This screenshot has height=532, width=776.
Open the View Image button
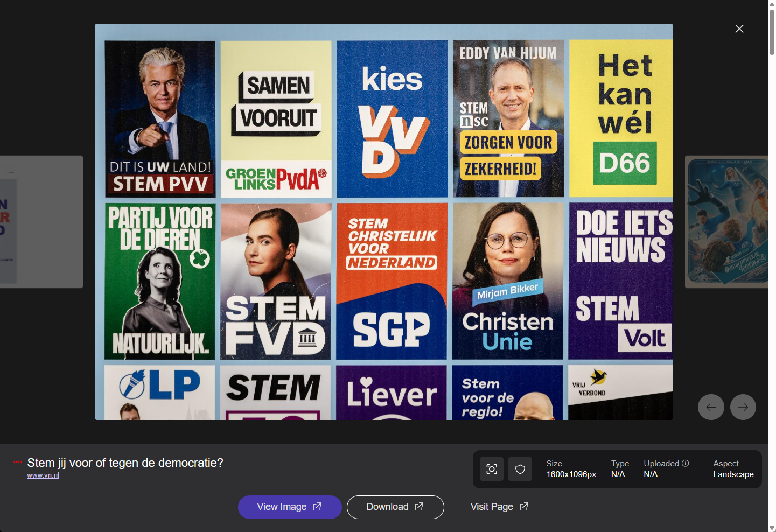coord(290,507)
